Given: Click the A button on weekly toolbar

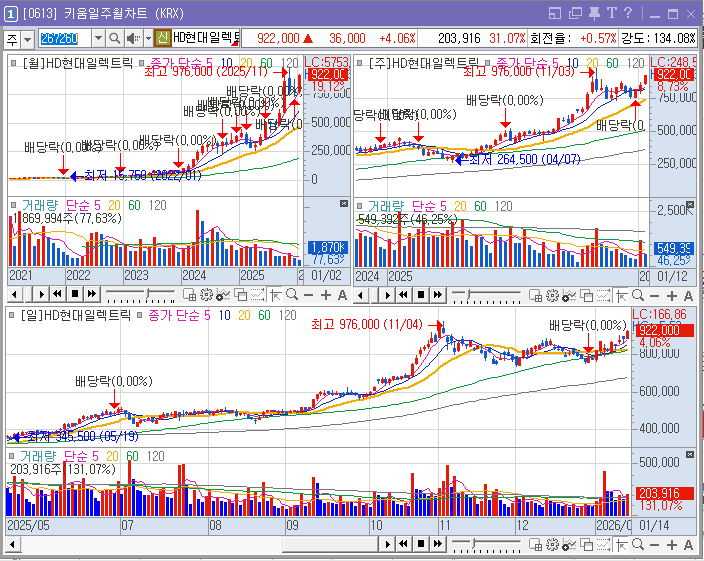Looking at the screenshot, I should [688, 296].
